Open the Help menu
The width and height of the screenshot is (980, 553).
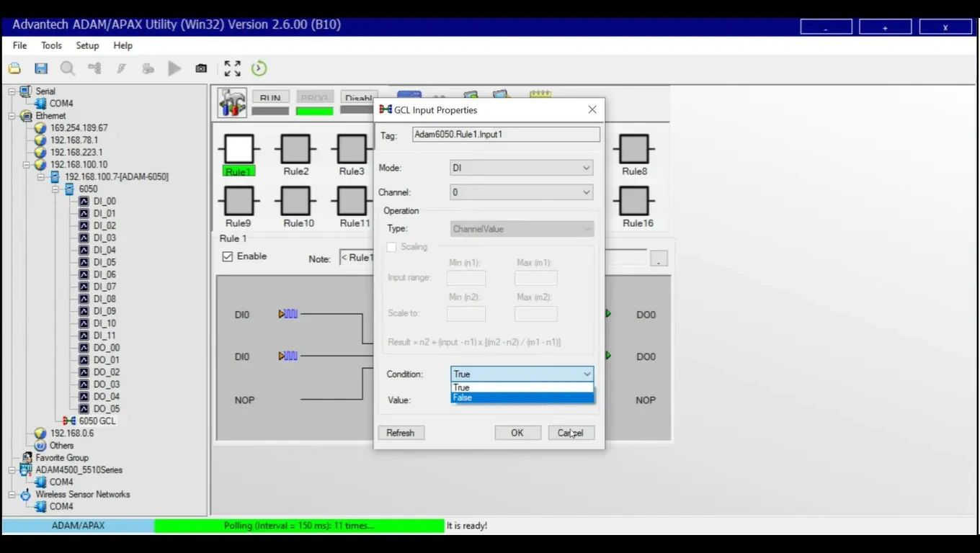point(122,45)
